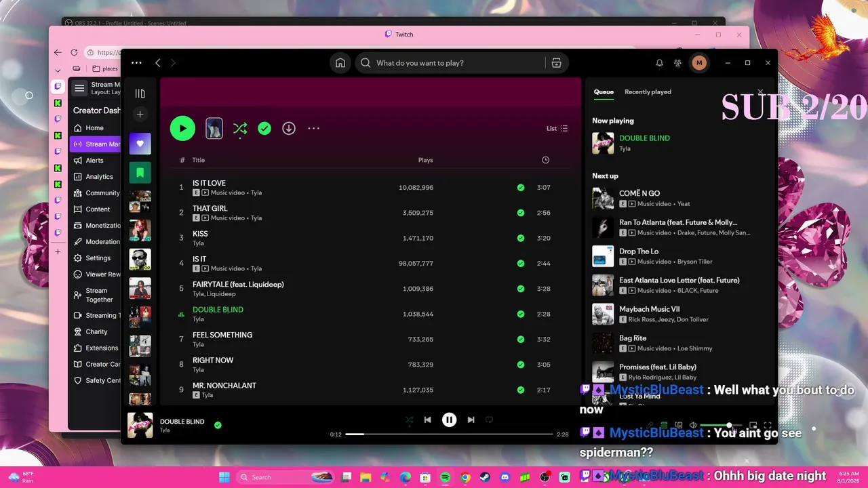
Task: Toggle saved checkmark for IS IT
Action: point(521,263)
